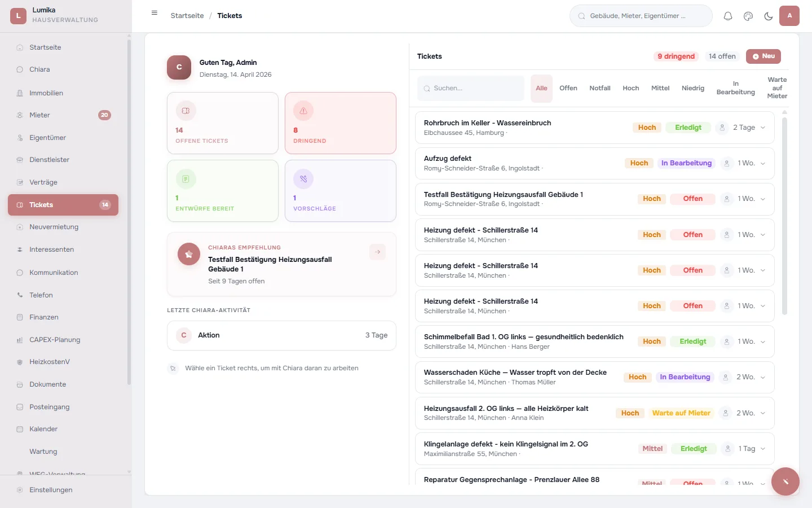
Task: Expand the Heizungsausfall 2. OG ticket row
Action: click(763, 413)
